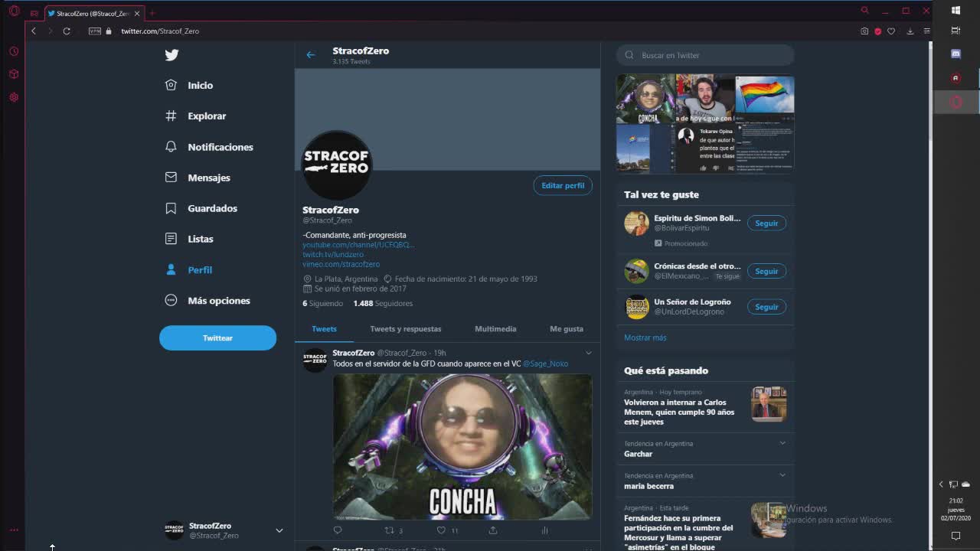Open the Opera GX logo menu
Image resolution: width=980 pixels, height=551 pixels.
pyautogui.click(x=14, y=11)
